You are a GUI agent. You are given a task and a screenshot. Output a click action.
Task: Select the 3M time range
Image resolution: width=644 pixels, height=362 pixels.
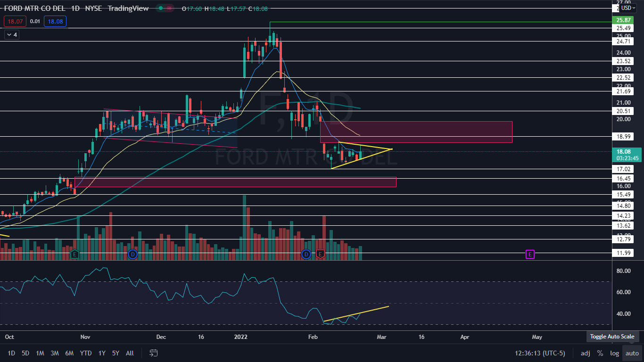[x=55, y=353]
